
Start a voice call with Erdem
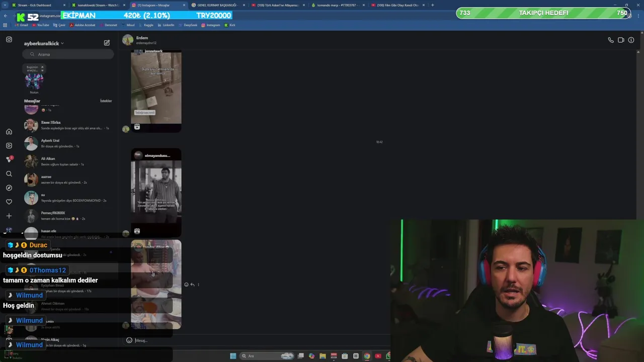click(611, 40)
